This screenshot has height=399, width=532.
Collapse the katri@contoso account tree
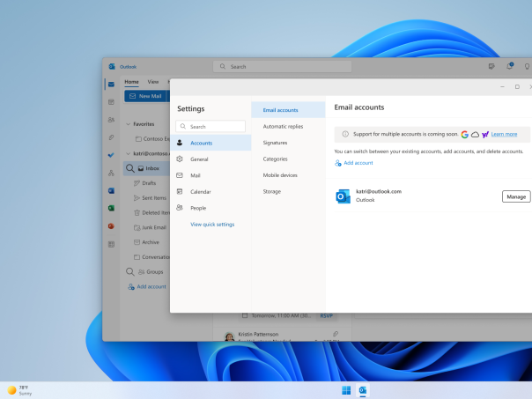click(x=129, y=153)
